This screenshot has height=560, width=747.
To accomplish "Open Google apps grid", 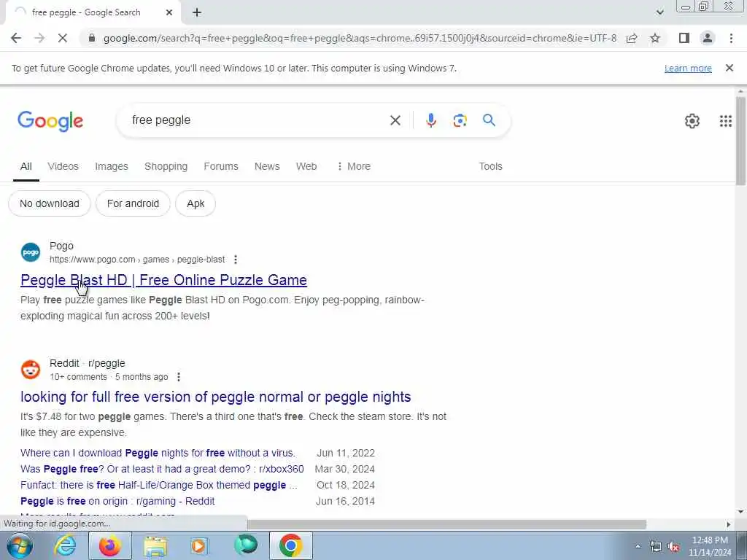I will (x=726, y=121).
